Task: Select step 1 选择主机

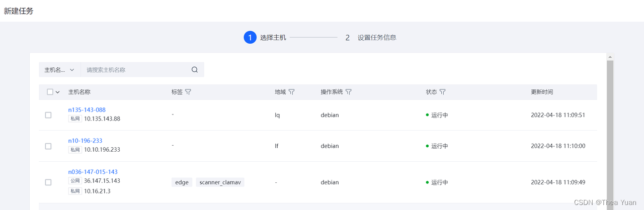Action: (265, 37)
